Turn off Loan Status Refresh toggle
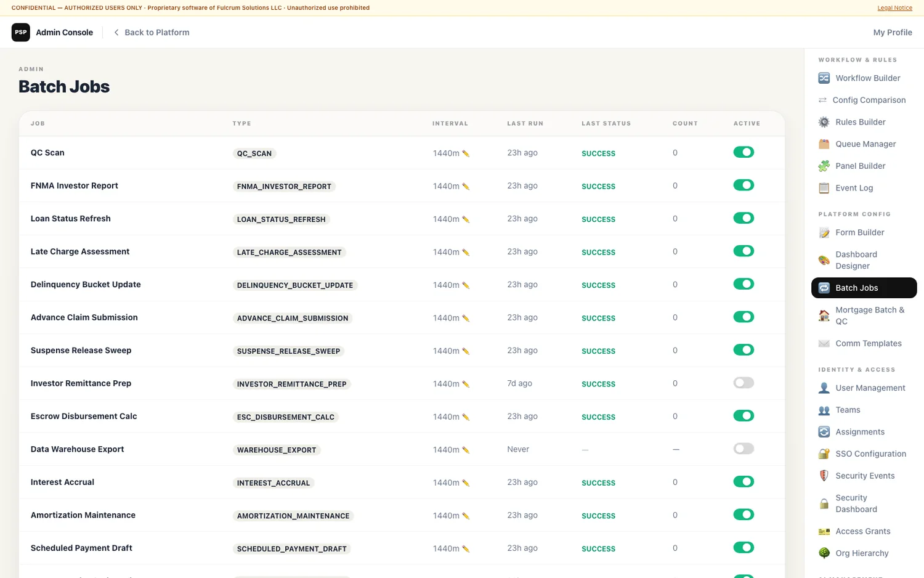 pyautogui.click(x=744, y=218)
